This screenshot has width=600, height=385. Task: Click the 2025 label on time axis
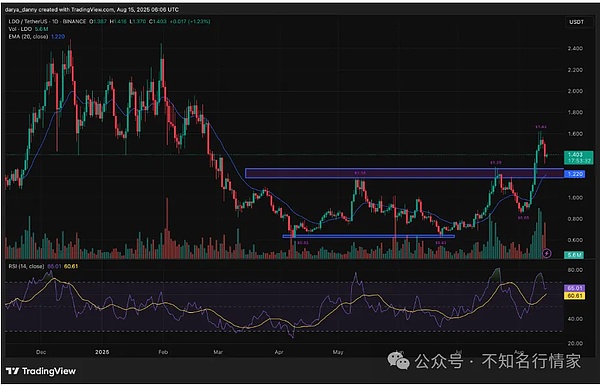pyautogui.click(x=102, y=352)
